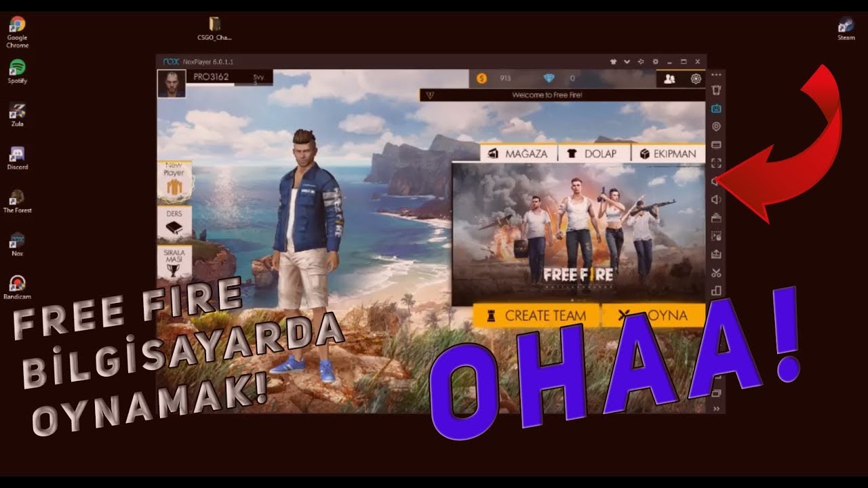Open Discord desktop shortcut
Screen dimensions: 868x488
[18, 158]
